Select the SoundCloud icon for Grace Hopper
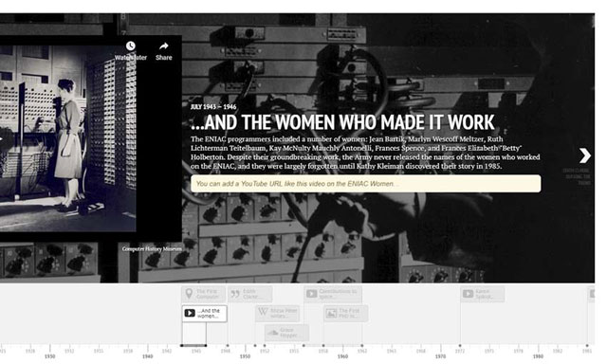607x364 pixels. [x=273, y=333]
